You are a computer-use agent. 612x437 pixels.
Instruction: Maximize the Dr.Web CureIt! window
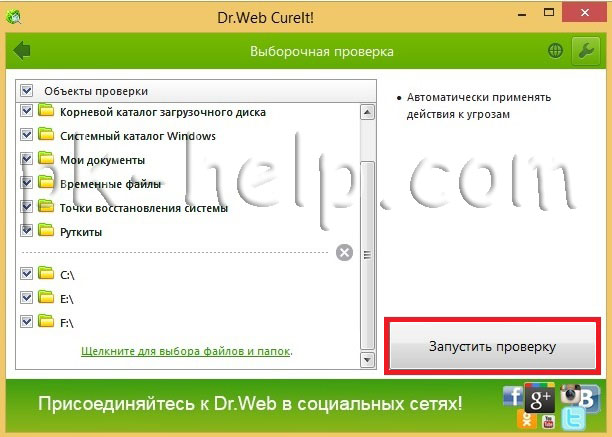549,13
